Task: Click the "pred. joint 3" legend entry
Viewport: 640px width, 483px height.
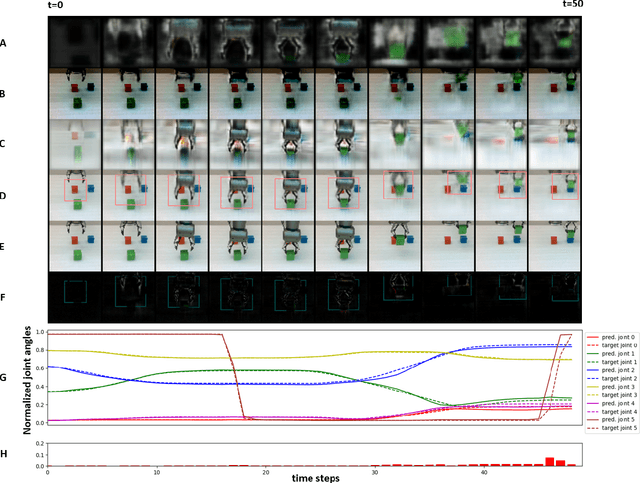Action: pos(611,387)
